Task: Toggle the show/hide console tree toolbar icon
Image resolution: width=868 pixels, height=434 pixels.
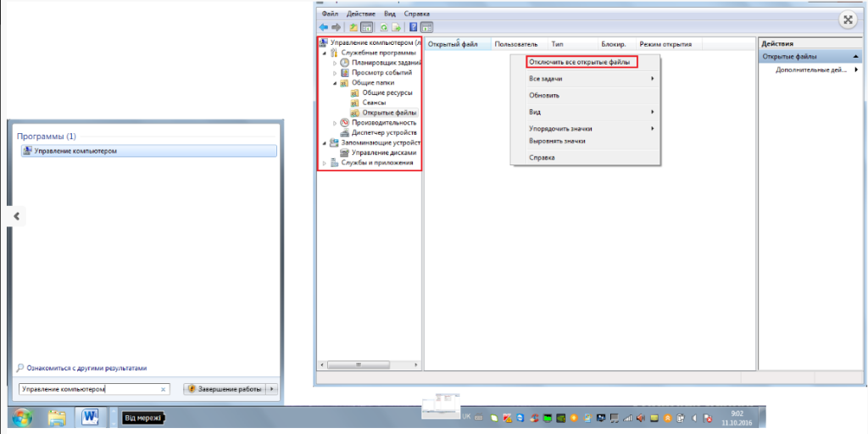Action: [x=366, y=27]
